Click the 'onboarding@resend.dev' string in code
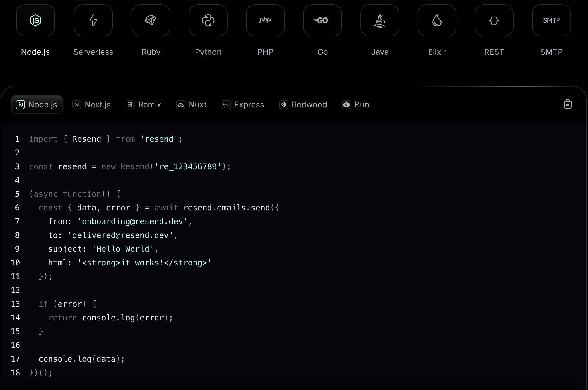 tap(132, 221)
